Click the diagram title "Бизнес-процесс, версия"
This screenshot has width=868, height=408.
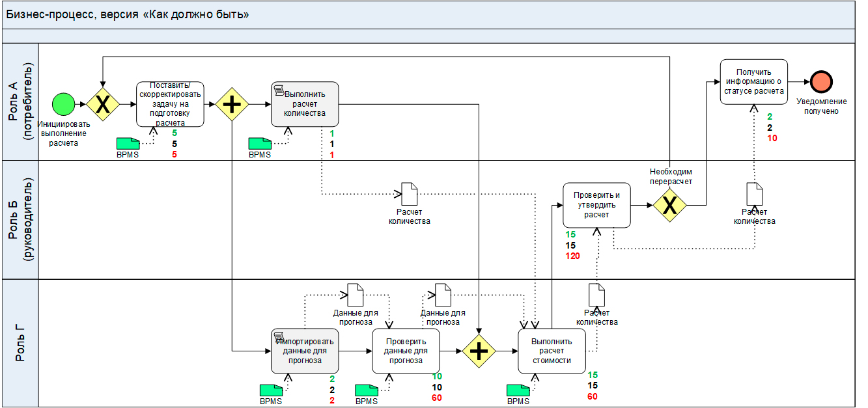[x=128, y=14]
